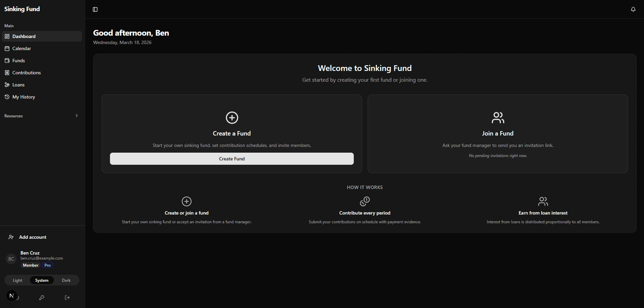Open notifications via the bell icon
Image resolution: width=644 pixels, height=308 pixels.
[633, 9]
